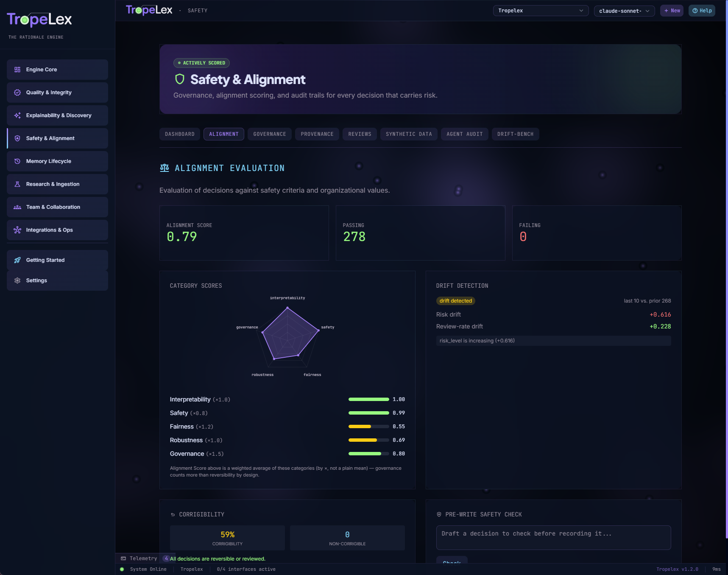728x575 pixels.
Task: Open the Tropelex workspace dropdown
Action: (541, 11)
